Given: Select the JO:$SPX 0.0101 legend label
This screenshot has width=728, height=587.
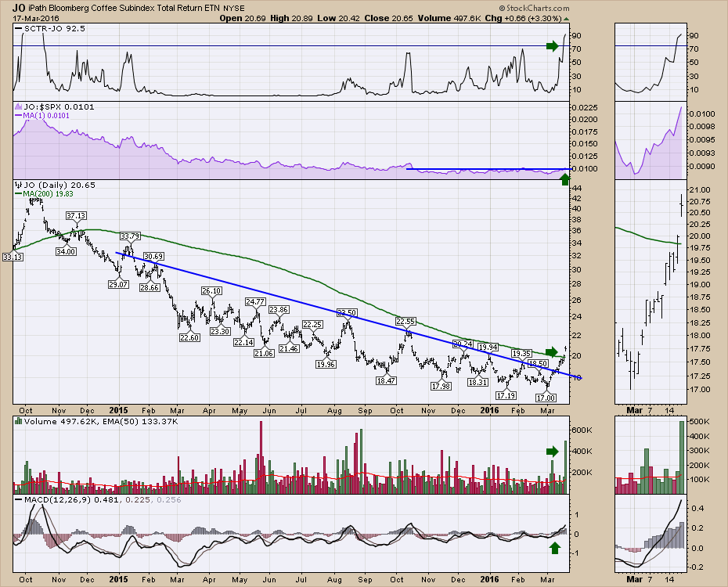Looking at the screenshot, I should pyautogui.click(x=59, y=106).
